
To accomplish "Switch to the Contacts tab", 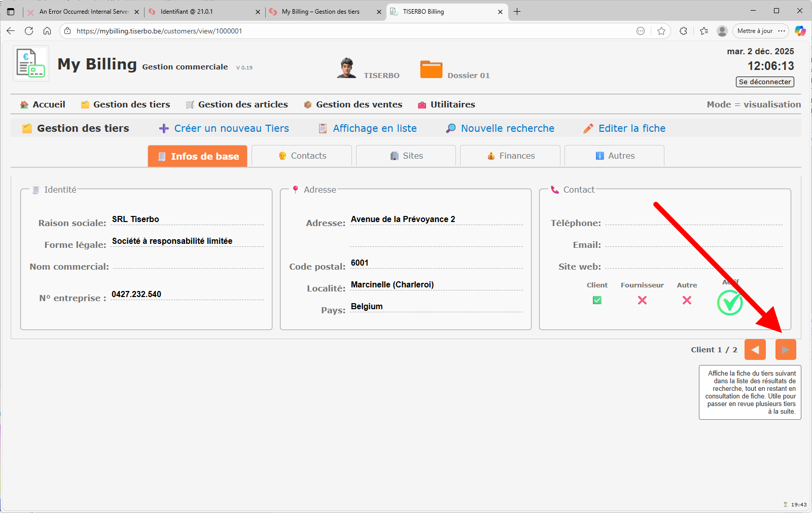I will [302, 156].
